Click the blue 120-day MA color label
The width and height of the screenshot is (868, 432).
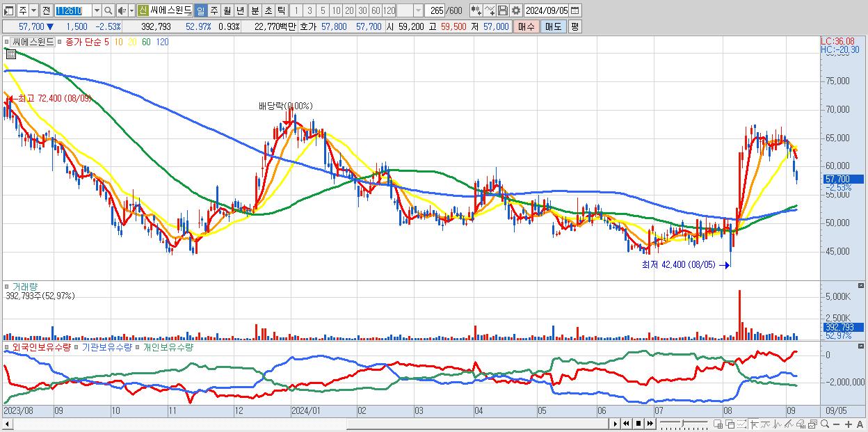pos(162,42)
